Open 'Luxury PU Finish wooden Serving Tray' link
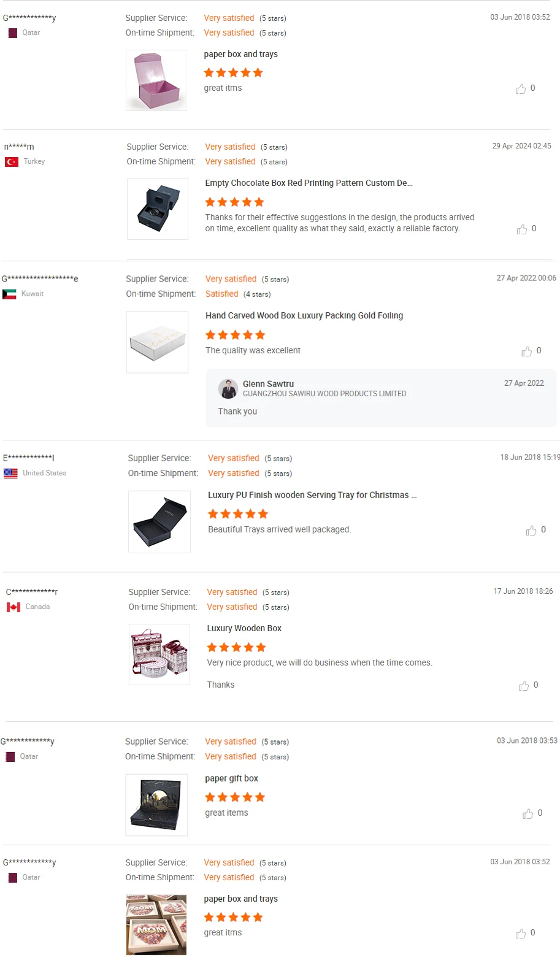Viewport: 560px width, 971px height. [x=312, y=495]
